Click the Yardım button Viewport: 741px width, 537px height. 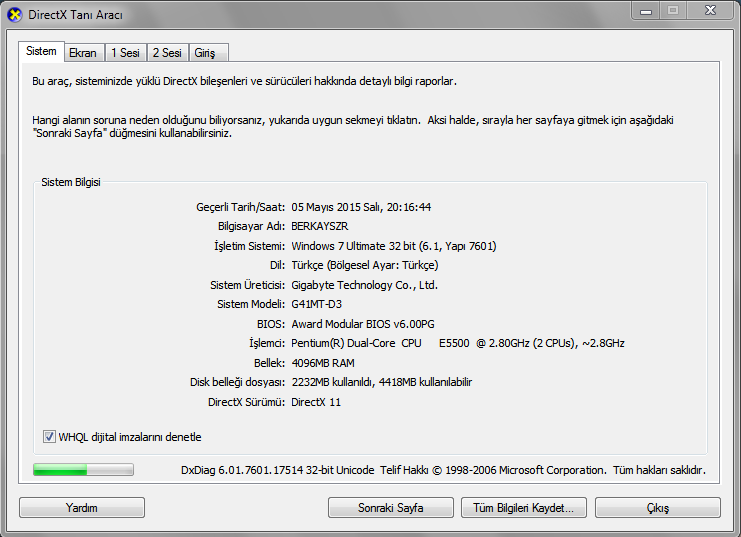coord(82,508)
